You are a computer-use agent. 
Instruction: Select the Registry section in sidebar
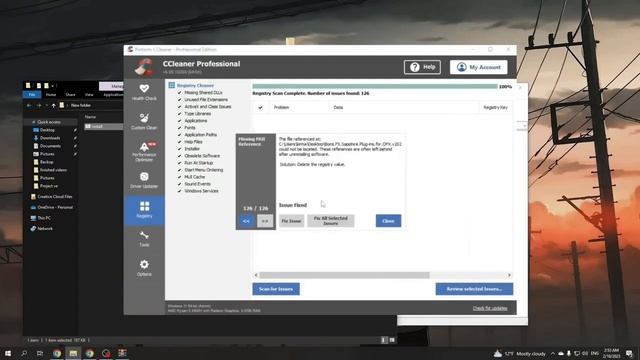click(x=144, y=210)
